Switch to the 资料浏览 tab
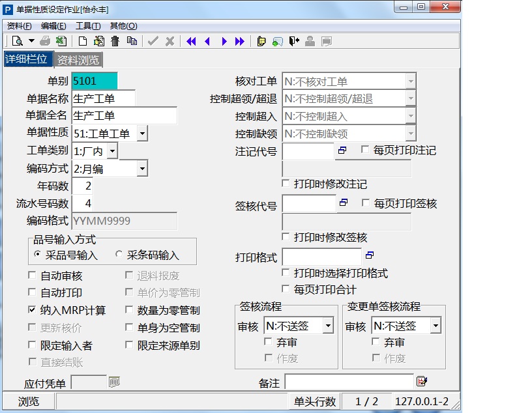Screen dimensions: 532x413 pyautogui.click(x=78, y=60)
